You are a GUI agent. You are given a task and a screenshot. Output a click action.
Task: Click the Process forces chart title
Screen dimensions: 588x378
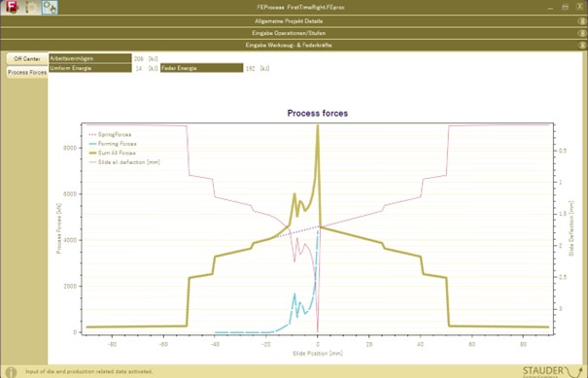[318, 114]
